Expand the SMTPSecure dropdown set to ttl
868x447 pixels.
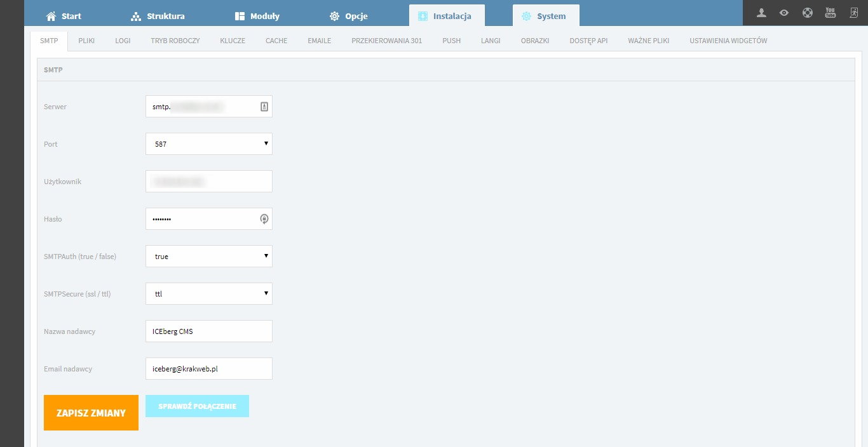(x=209, y=294)
